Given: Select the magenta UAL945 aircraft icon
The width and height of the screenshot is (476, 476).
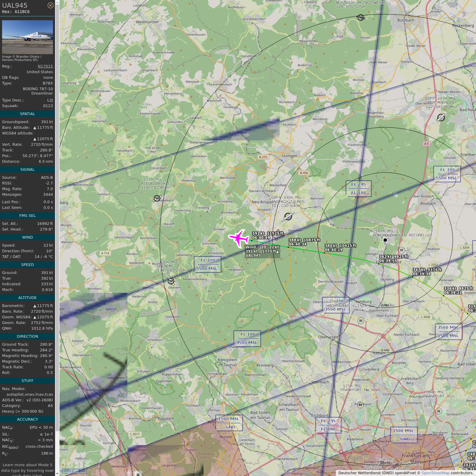Looking at the screenshot, I should coord(239,238).
